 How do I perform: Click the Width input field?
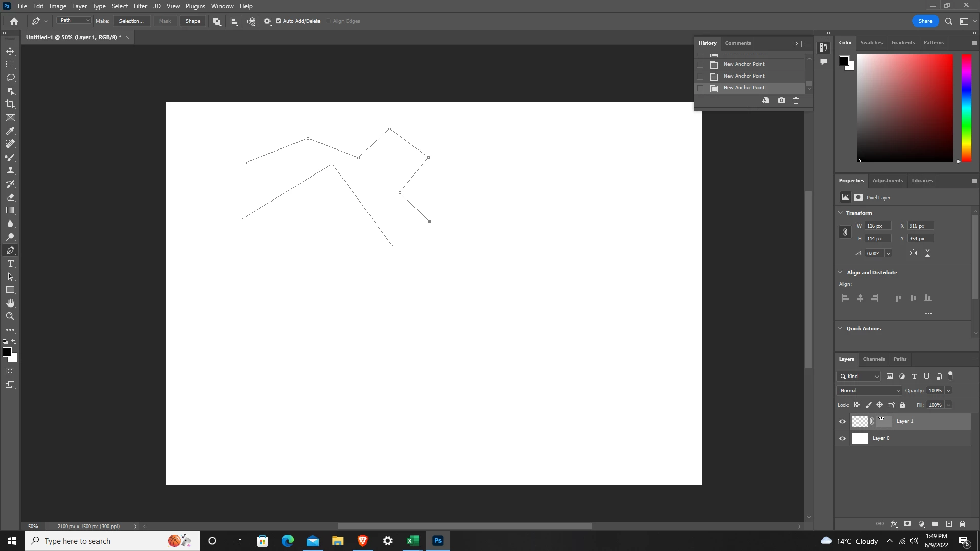(x=878, y=226)
